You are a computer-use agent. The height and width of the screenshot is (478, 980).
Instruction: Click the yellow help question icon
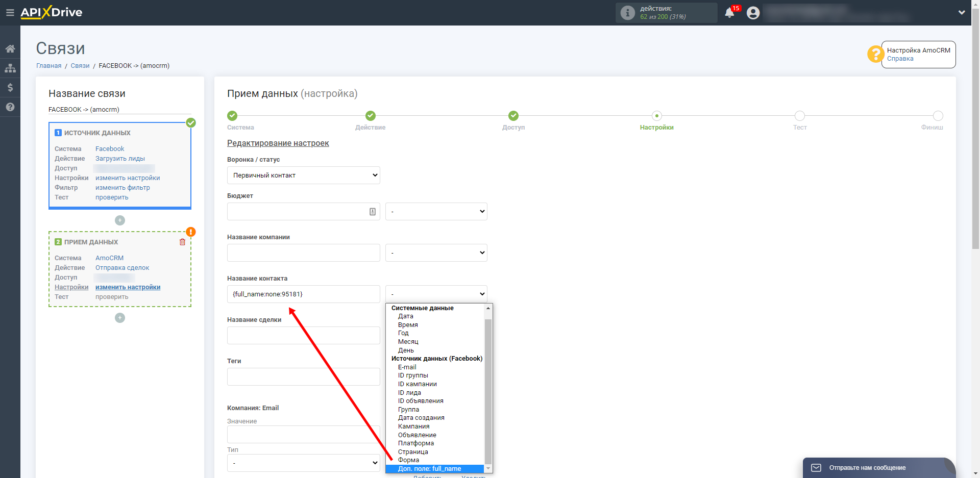click(875, 54)
